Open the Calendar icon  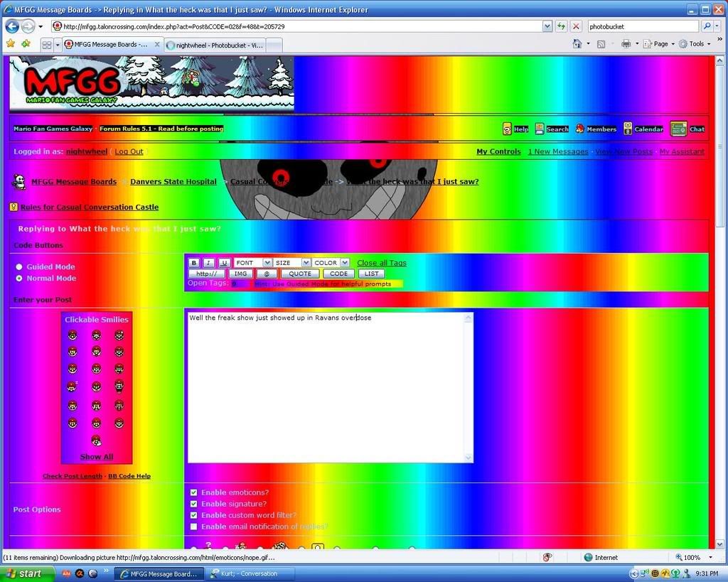(x=628, y=129)
